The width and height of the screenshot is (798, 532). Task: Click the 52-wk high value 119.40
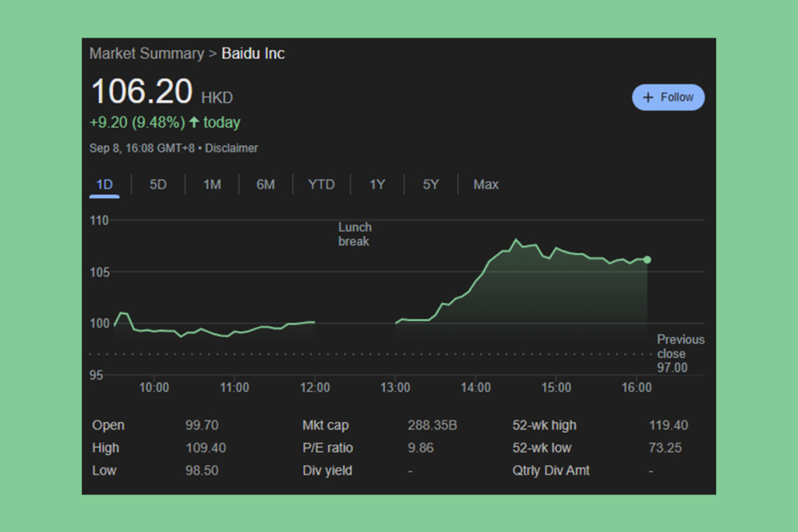667,425
